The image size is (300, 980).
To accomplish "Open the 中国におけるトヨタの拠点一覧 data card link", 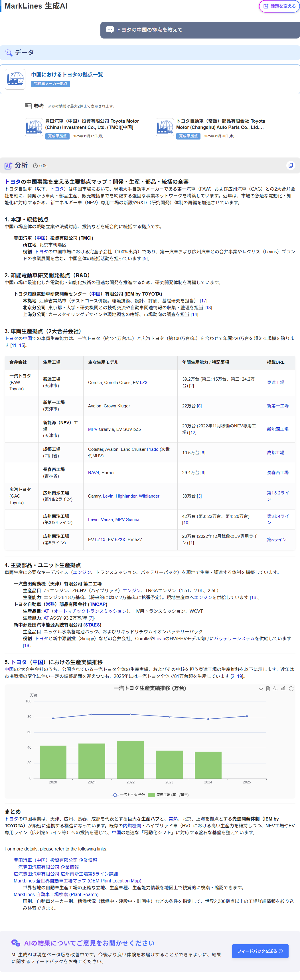I will click(67, 74).
